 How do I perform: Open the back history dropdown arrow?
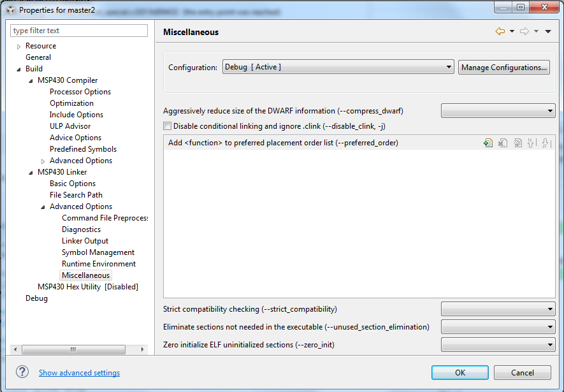pyautogui.click(x=512, y=31)
